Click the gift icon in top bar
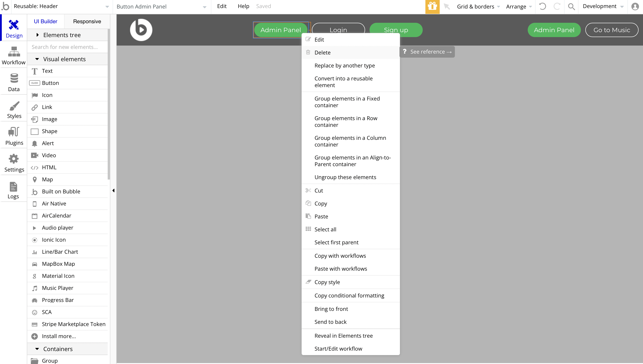The image size is (643, 364). [432, 6]
